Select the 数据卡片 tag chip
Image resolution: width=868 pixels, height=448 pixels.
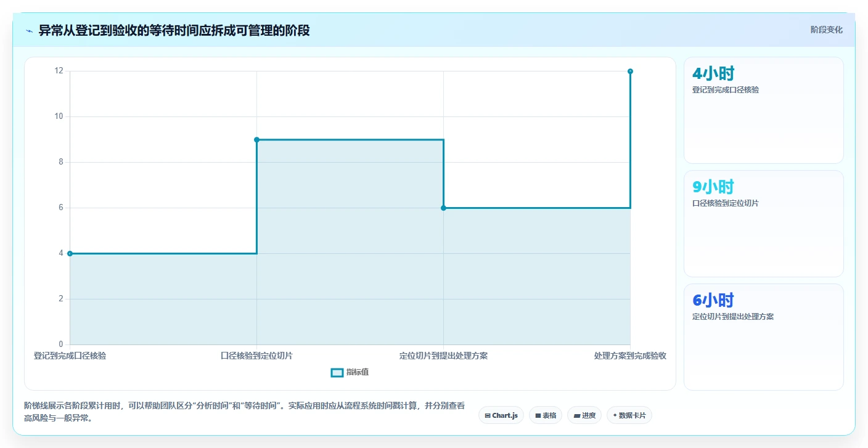[629, 415]
